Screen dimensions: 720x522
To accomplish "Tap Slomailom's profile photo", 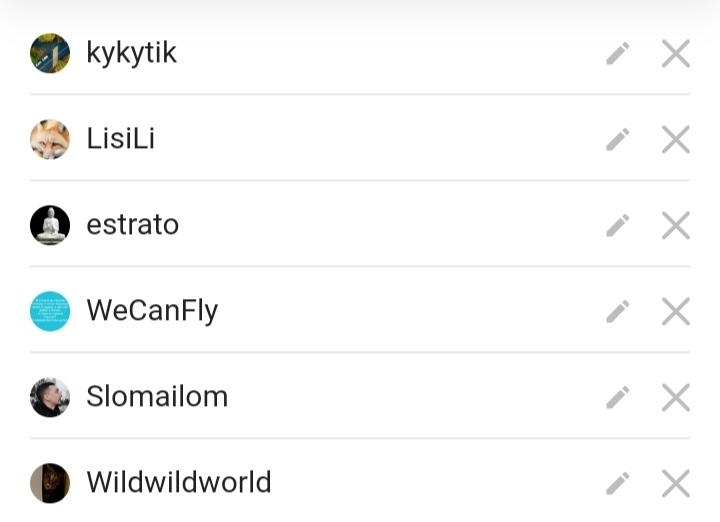I will [50, 397].
